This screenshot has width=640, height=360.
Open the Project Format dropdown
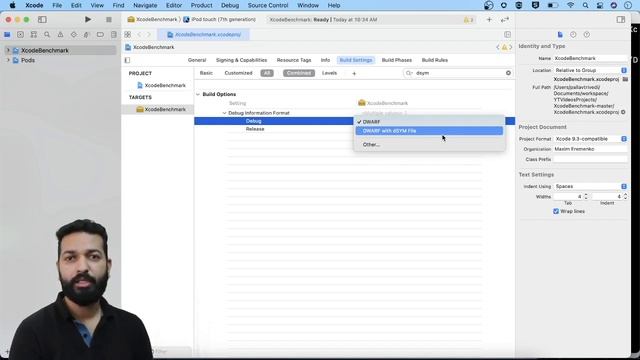(590, 139)
